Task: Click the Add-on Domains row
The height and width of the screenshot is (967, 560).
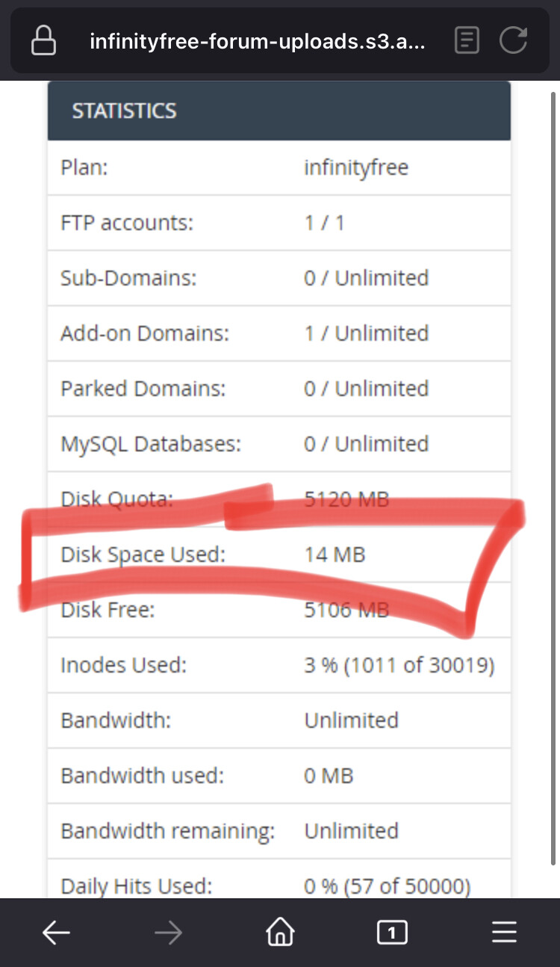Action: pyautogui.click(x=279, y=333)
